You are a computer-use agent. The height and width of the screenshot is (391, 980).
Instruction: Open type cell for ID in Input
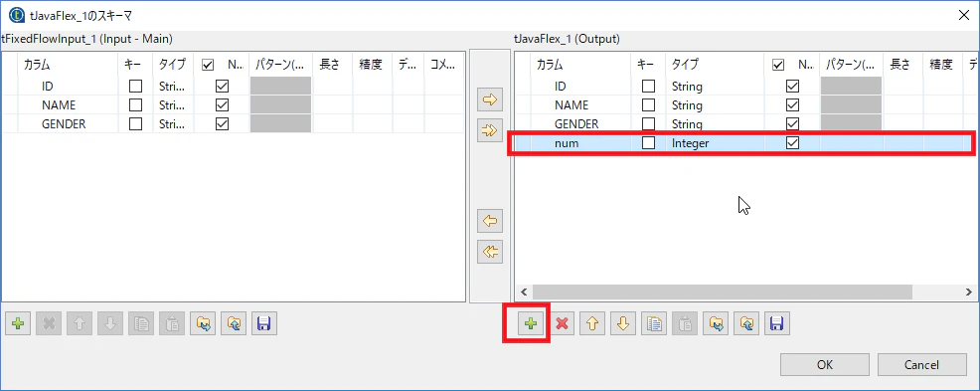coord(173,86)
